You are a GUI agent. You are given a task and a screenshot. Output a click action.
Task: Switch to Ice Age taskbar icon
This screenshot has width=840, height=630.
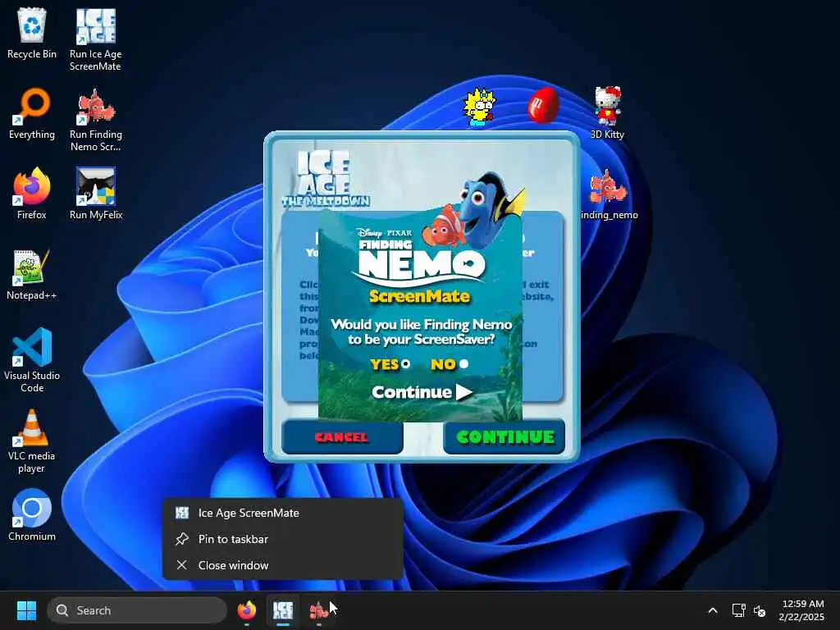tap(283, 610)
